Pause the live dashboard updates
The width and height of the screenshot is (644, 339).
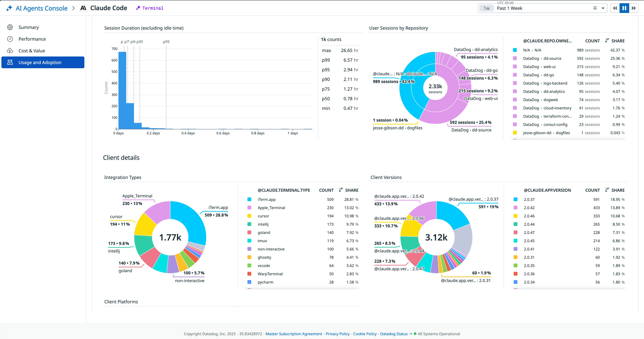pos(625,8)
